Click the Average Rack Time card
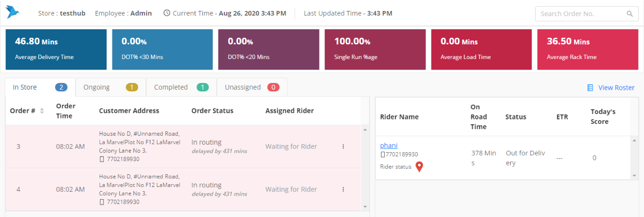This screenshot has width=644, height=217. click(587, 49)
